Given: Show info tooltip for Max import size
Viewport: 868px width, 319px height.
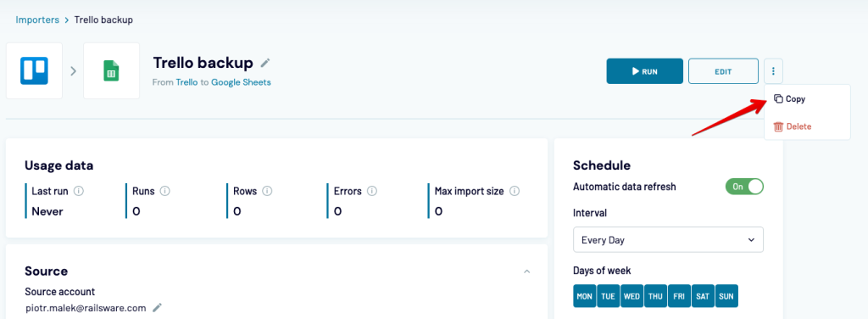Looking at the screenshot, I should point(515,191).
